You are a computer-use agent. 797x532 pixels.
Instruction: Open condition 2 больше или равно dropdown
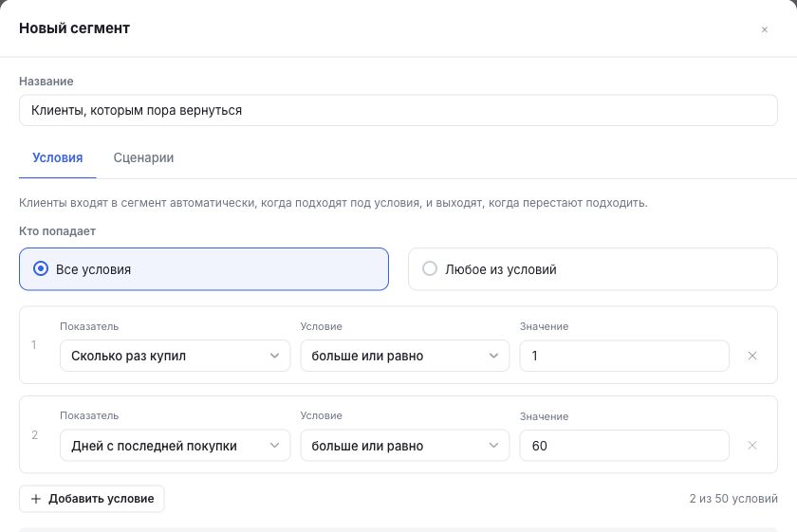point(404,446)
